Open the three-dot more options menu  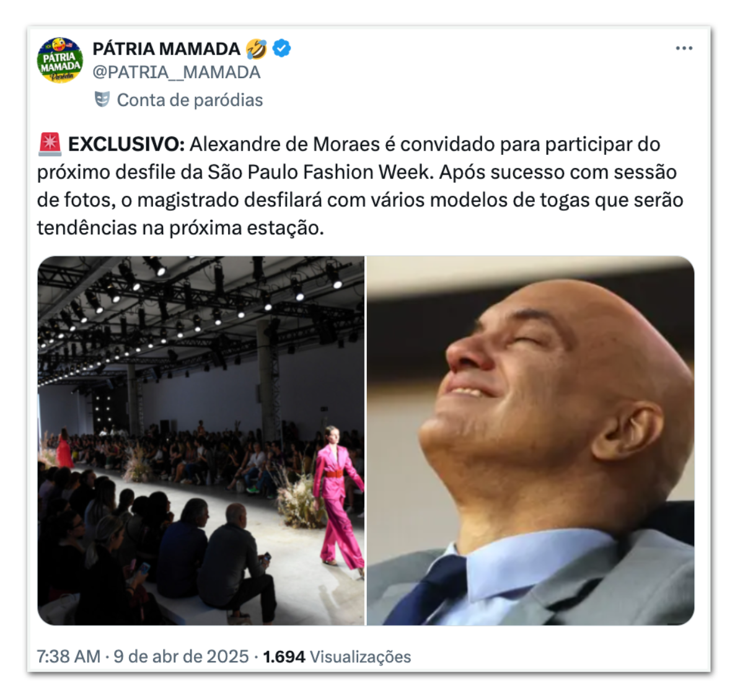684,48
